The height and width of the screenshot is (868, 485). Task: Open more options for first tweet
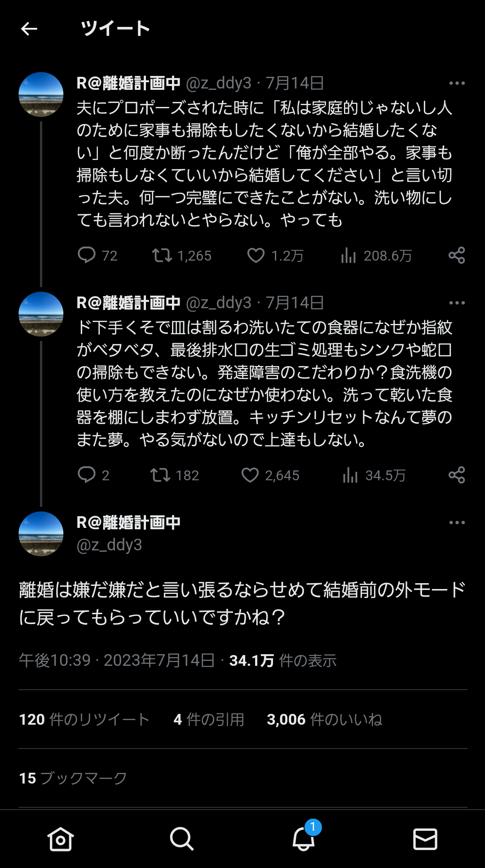tap(457, 83)
